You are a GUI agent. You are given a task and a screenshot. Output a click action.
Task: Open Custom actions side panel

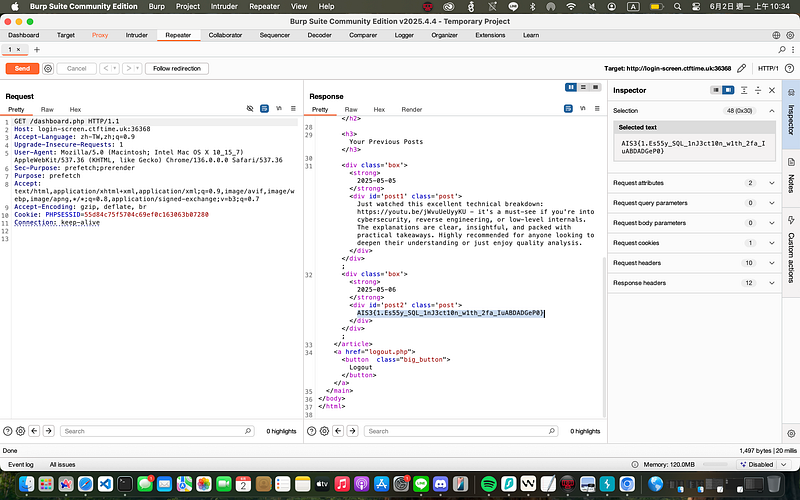click(x=791, y=250)
